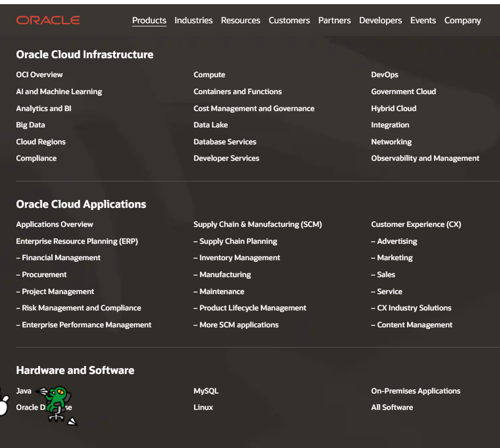The image size is (500, 448).
Task: Open the Products menu
Action: [149, 21]
